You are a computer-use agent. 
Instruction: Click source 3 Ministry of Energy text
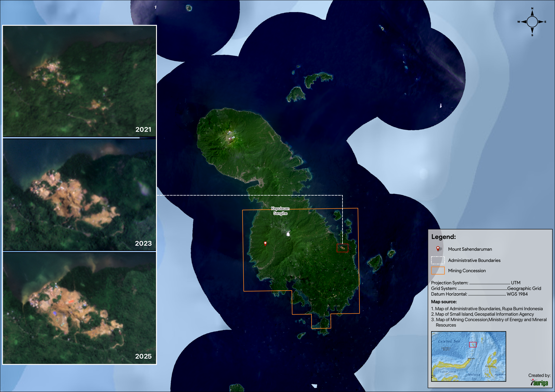coord(489,322)
